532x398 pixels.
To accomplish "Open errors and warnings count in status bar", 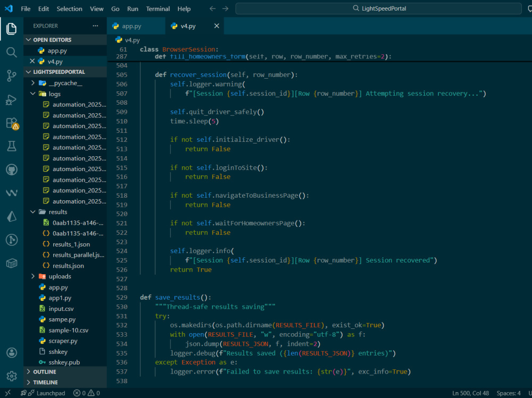I will [87, 393].
